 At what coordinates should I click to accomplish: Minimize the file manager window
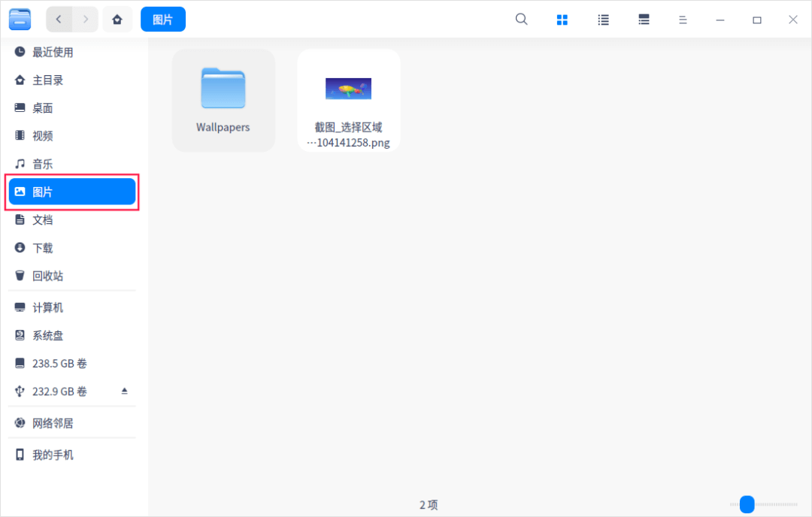point(720,20)
